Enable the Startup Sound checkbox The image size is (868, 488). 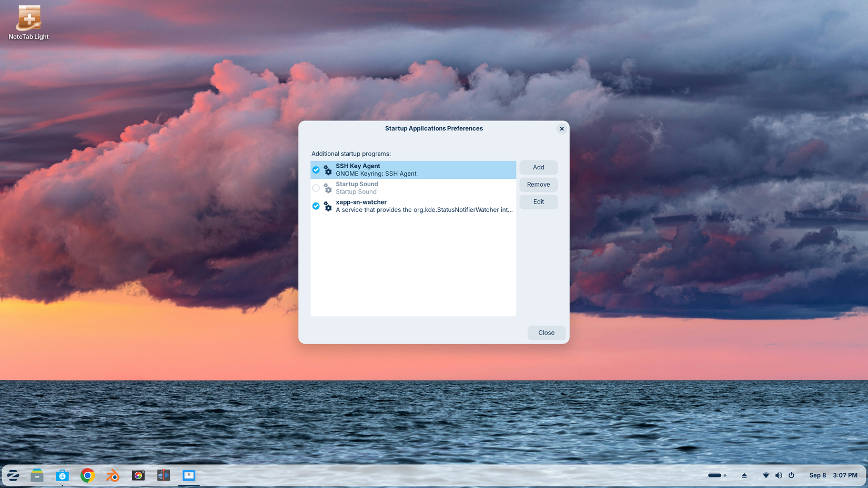[x=316, y=188]
